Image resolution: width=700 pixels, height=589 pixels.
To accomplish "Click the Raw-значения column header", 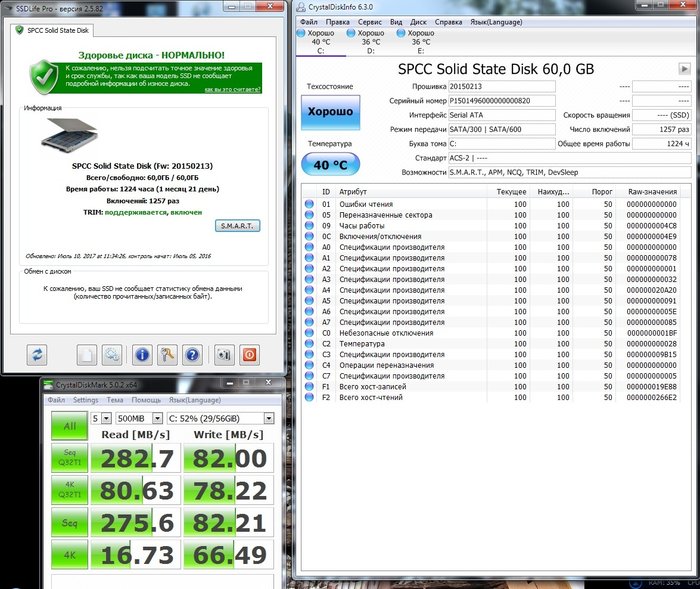I will [x=652, y=192].
